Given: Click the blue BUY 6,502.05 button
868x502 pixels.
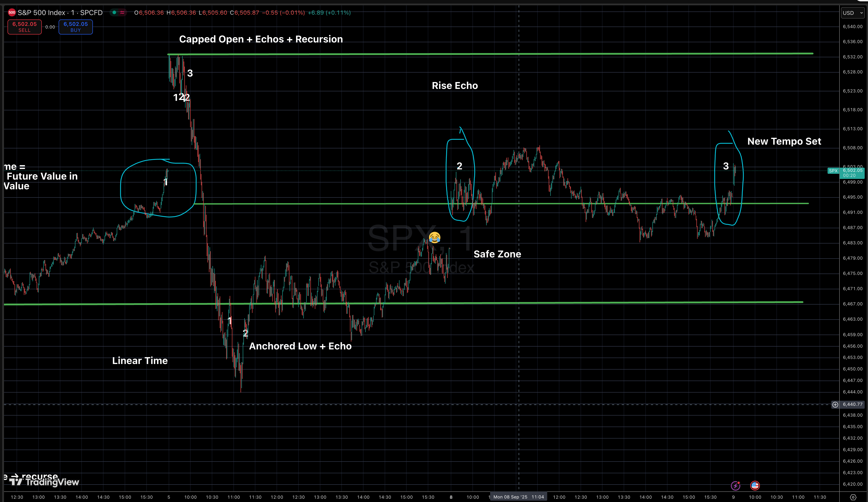Looking at the screenshot, I should (75, 27).
